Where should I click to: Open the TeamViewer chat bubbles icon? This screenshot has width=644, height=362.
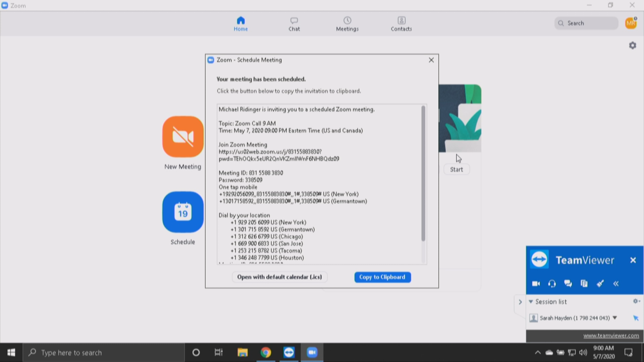click(568, 284)
